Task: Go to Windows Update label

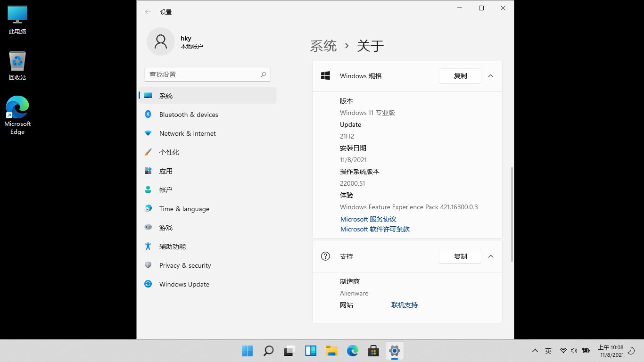Action: click(x=184, y=284)
